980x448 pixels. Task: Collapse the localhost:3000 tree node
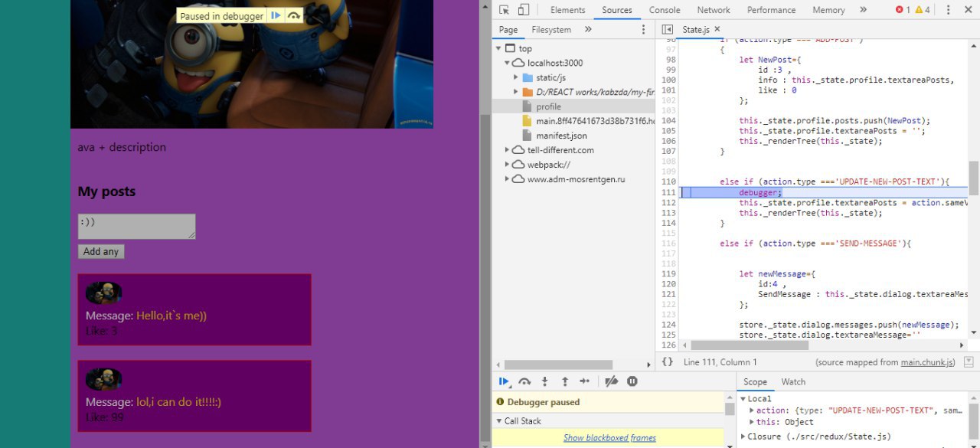507,63
